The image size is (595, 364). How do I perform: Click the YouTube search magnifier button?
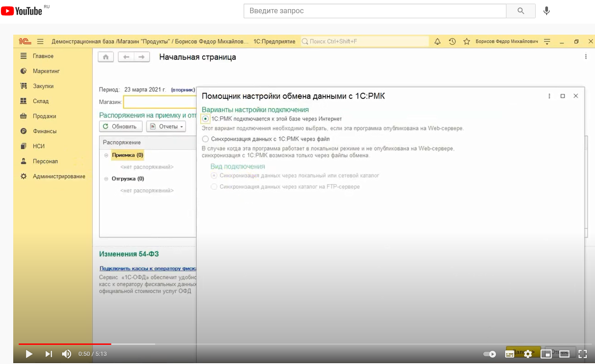(521, 11)
